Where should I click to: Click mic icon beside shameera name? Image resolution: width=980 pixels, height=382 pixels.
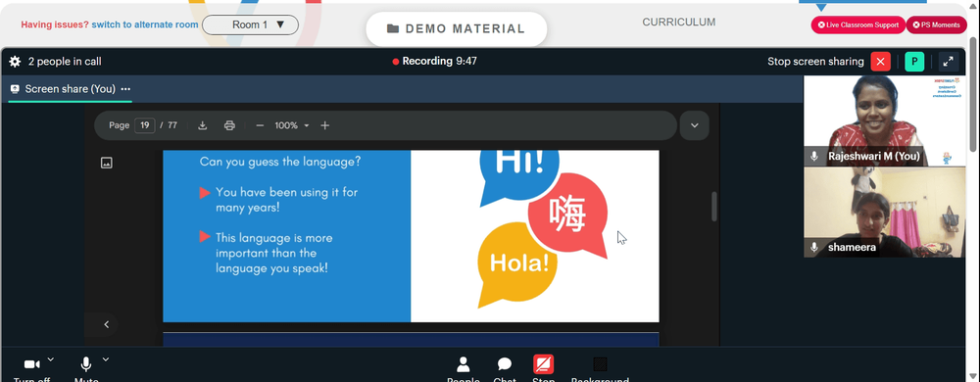coord(814,247)
